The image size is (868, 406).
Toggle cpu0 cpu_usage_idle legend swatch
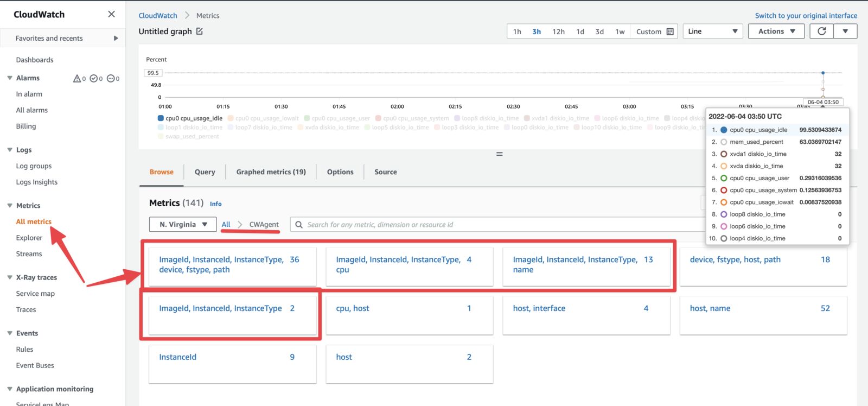pos(161,118)
